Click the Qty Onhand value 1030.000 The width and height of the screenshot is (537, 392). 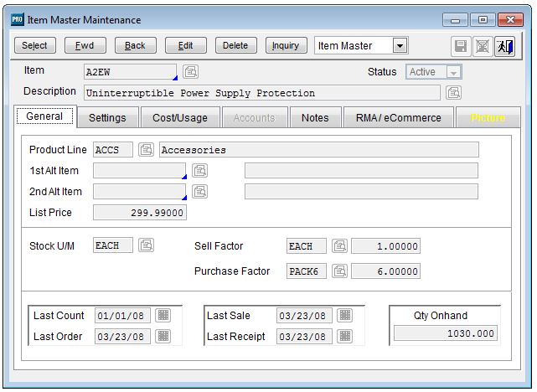coord(446,333)
